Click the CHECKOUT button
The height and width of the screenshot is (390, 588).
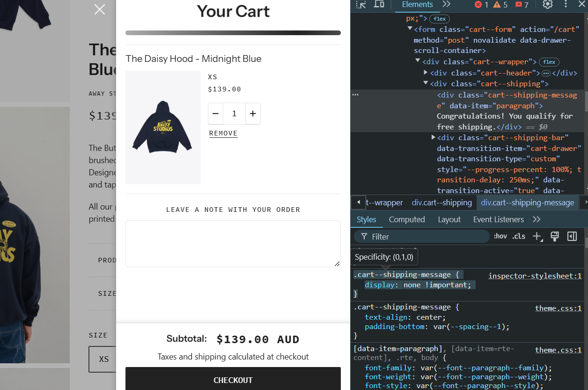[x=233, y=380]
